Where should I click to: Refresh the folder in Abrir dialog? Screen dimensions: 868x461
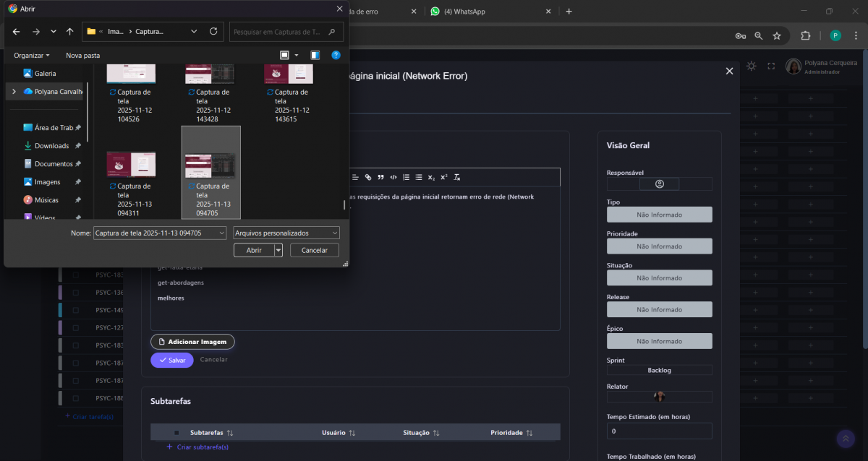coord(213,32)
